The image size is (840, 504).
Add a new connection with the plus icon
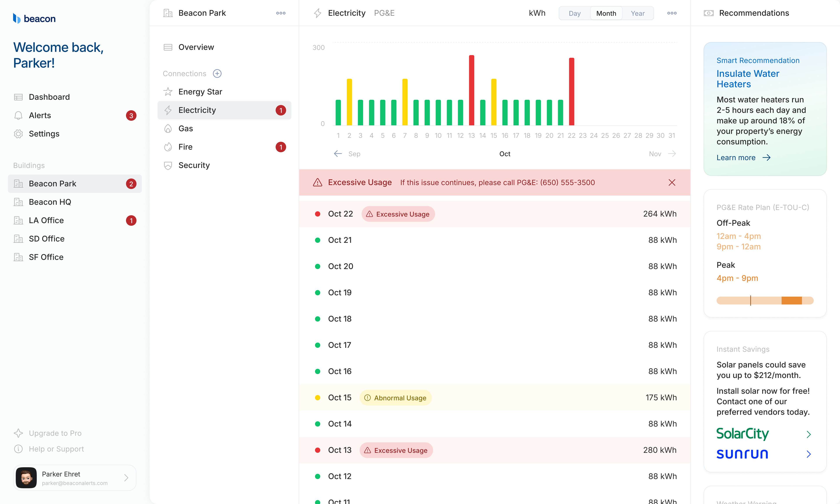(217, 73)
